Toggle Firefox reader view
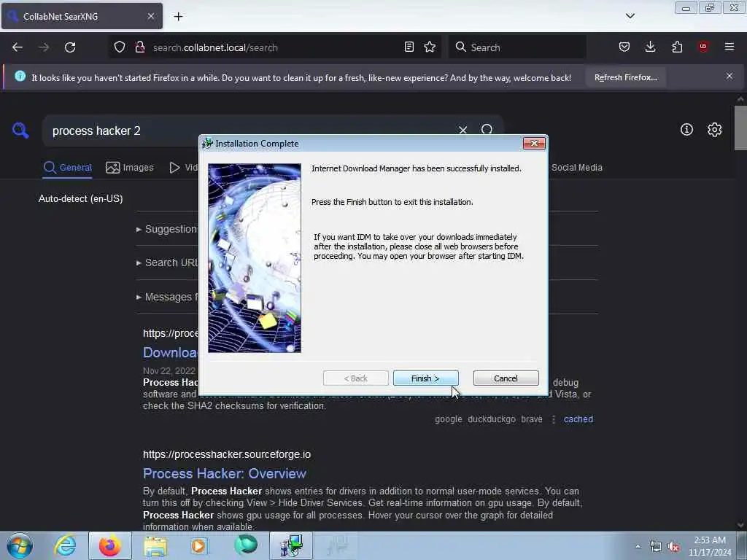Screen dimensions: 747x560 click(409, 47)
